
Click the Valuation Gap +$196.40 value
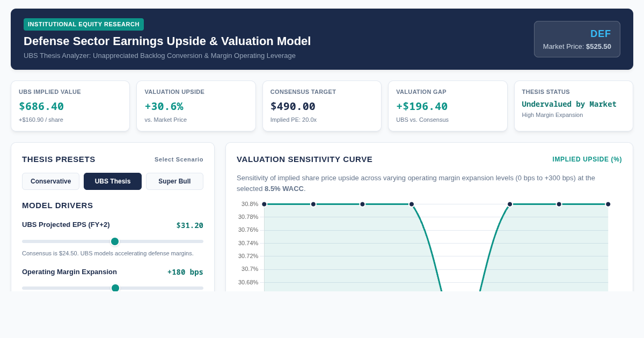point(422,106)
